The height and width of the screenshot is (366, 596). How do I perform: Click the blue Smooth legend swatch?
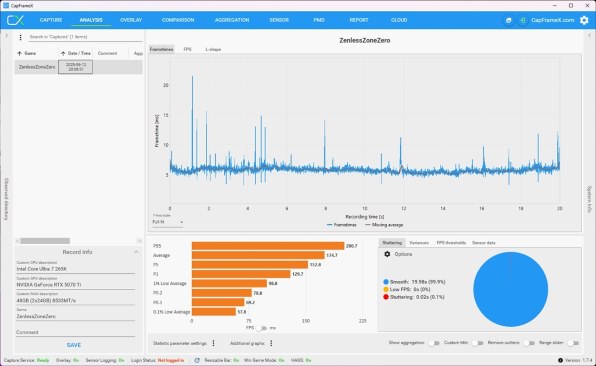(x=386, y=282)
